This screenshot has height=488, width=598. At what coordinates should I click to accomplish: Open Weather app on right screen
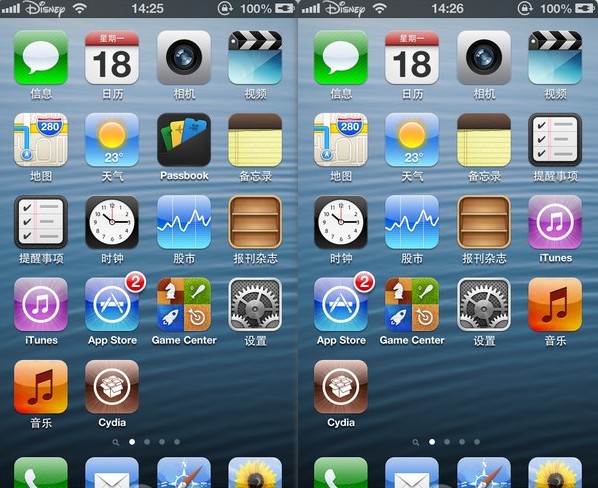click(x=412, y=140)
